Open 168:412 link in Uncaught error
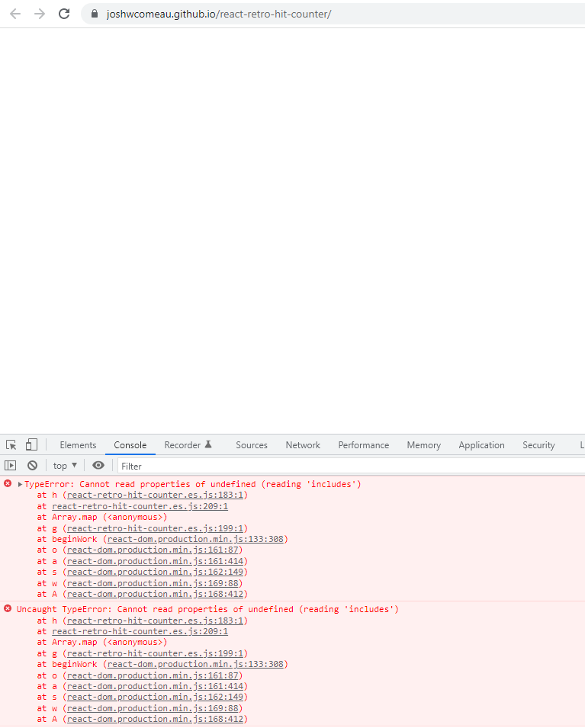 tap(155, 719)
